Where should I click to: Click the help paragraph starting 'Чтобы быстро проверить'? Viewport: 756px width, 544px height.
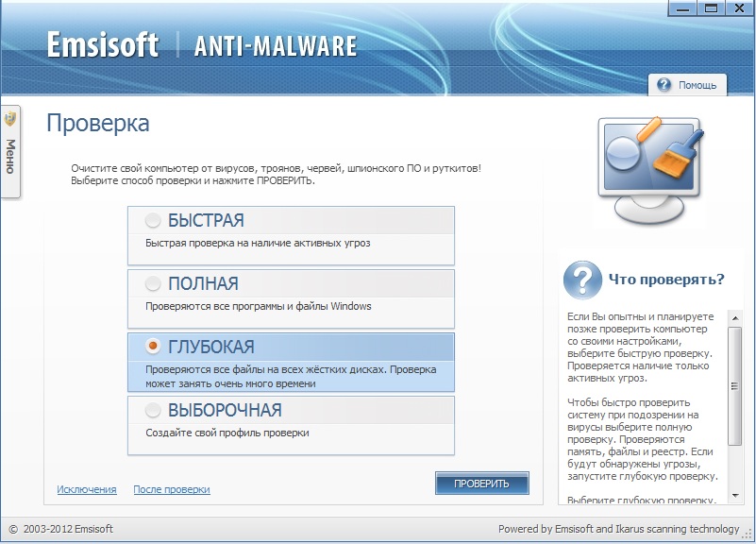tap(643, 439)
